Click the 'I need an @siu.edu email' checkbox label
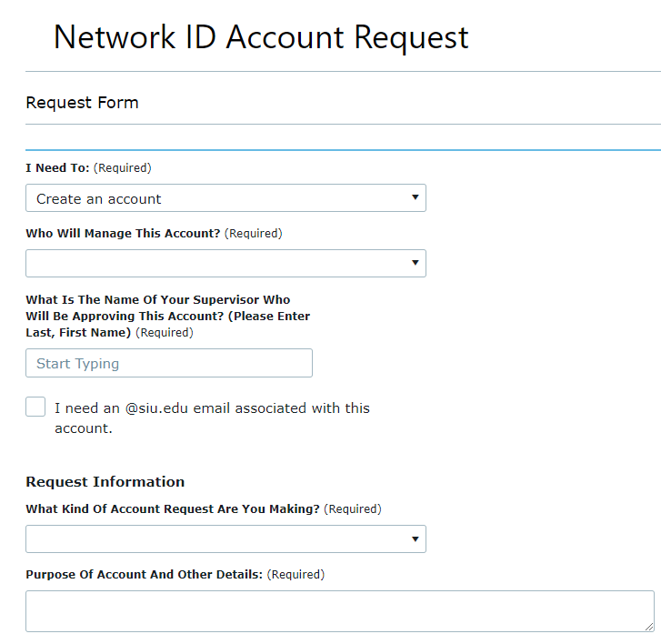 tap(212, 418)
